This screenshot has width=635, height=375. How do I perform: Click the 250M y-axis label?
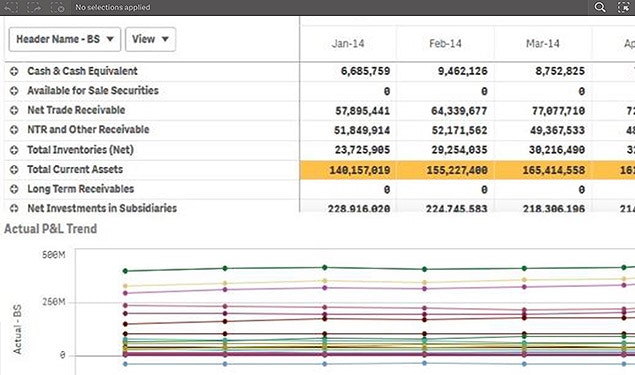tap(53, 302)
